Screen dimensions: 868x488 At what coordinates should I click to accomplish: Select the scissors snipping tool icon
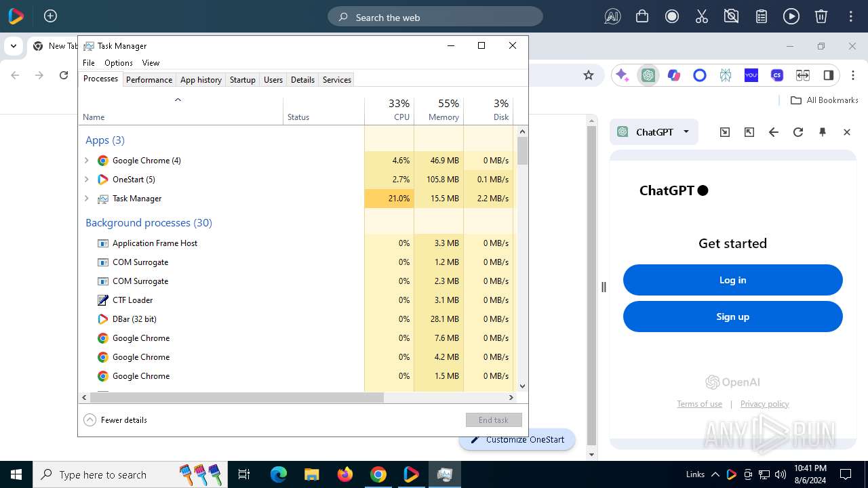[x=702, y=17]
